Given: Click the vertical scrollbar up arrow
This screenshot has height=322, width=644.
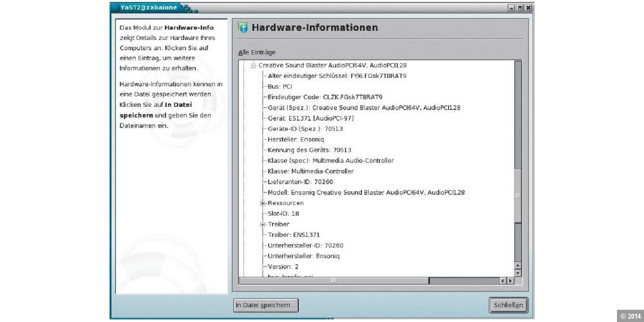Looking at the screenshot, I should (517, 265).
